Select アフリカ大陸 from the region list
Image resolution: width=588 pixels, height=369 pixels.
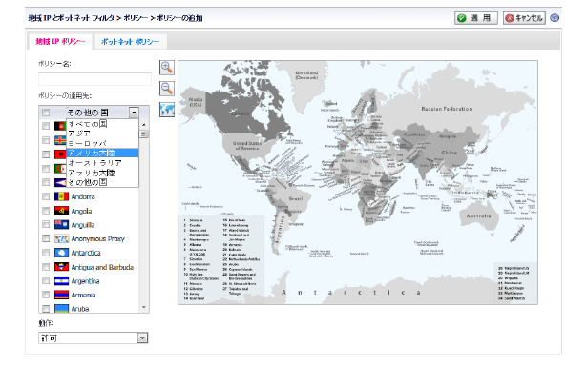102,173
